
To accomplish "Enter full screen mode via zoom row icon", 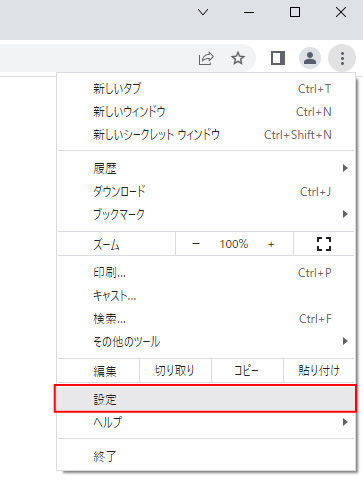I will [x=324, y=244].
